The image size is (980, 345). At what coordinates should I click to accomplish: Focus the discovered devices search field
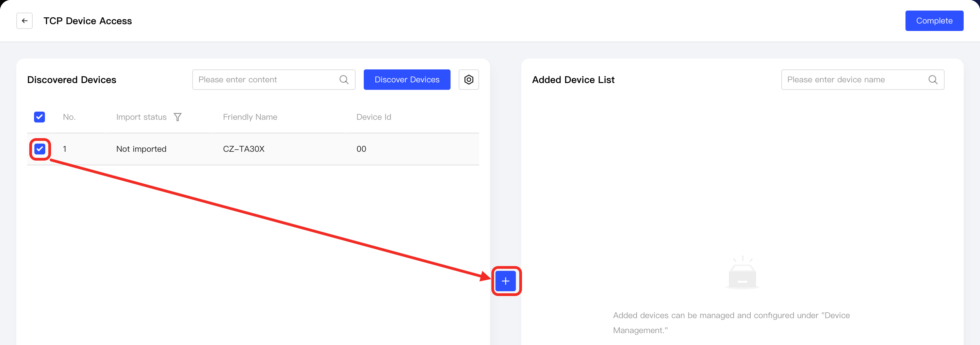pyautogui.click(x=274, y=80)
